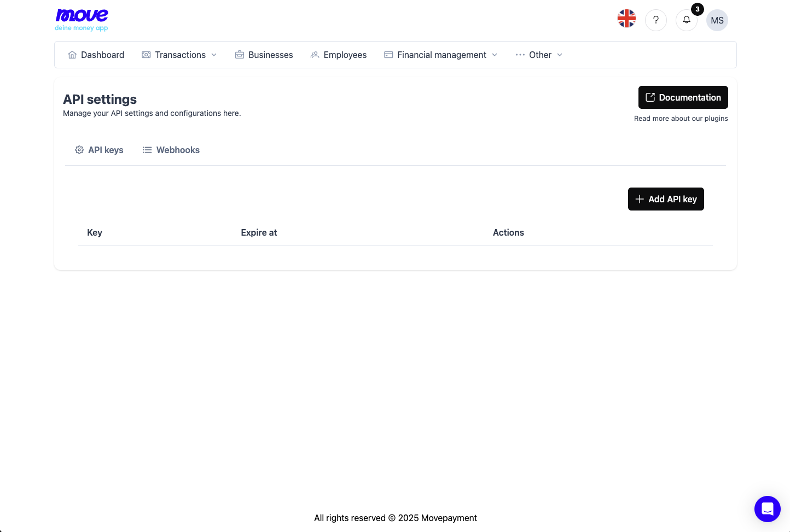Click the All rights reserved footer text
The image size is (790, 532).
point(396,518)
